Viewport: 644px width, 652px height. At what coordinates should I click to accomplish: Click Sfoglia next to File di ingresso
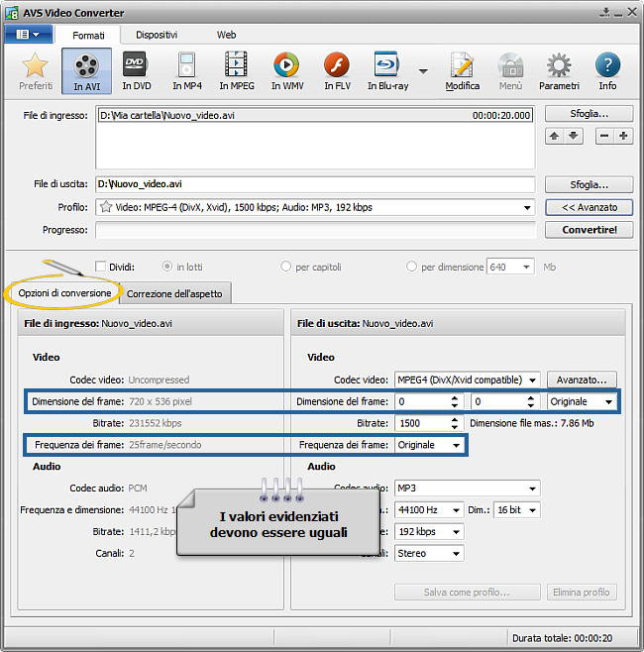coord(590,114)
